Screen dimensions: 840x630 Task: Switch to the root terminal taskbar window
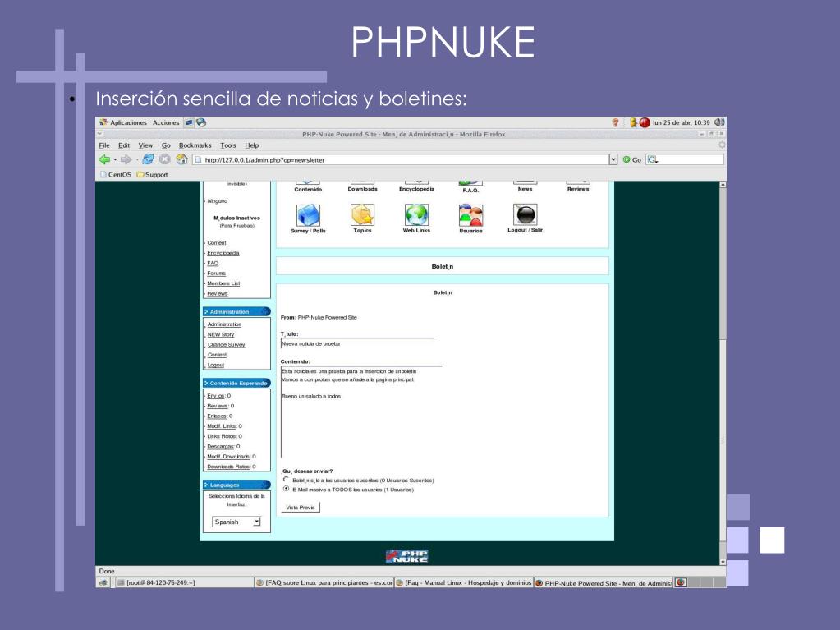184,582
